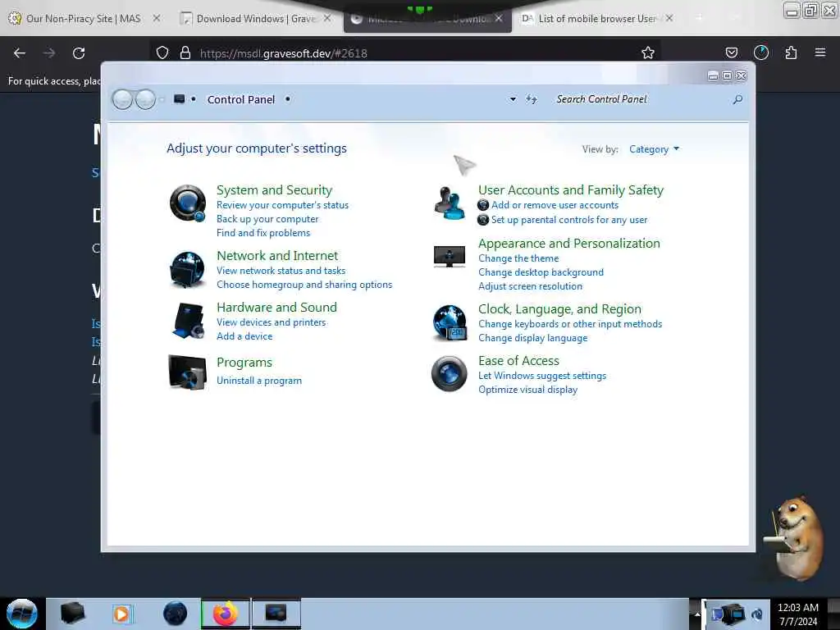
Task: Click View devices and printers link
Action: (271, 322)
